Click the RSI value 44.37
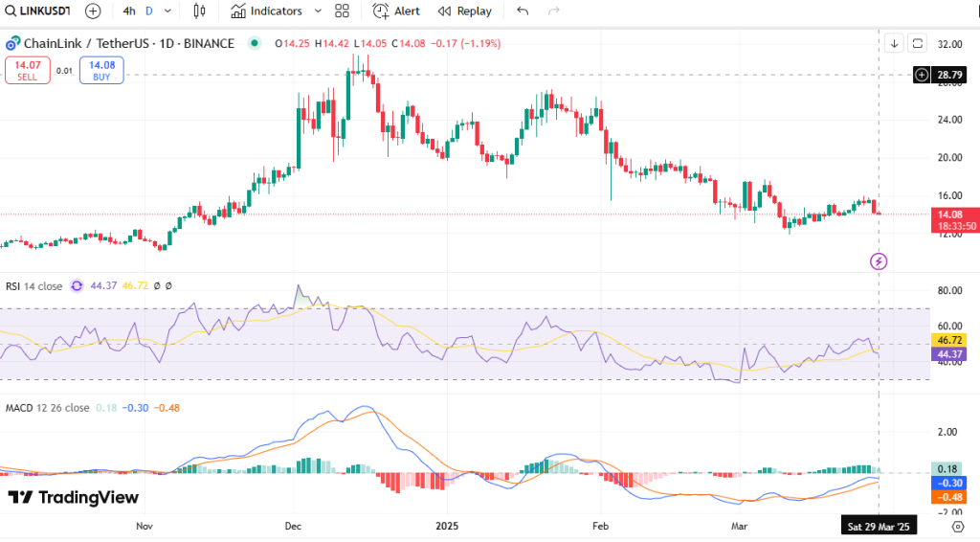This screenshot has height=542, width=980. [x=103, y=285]
